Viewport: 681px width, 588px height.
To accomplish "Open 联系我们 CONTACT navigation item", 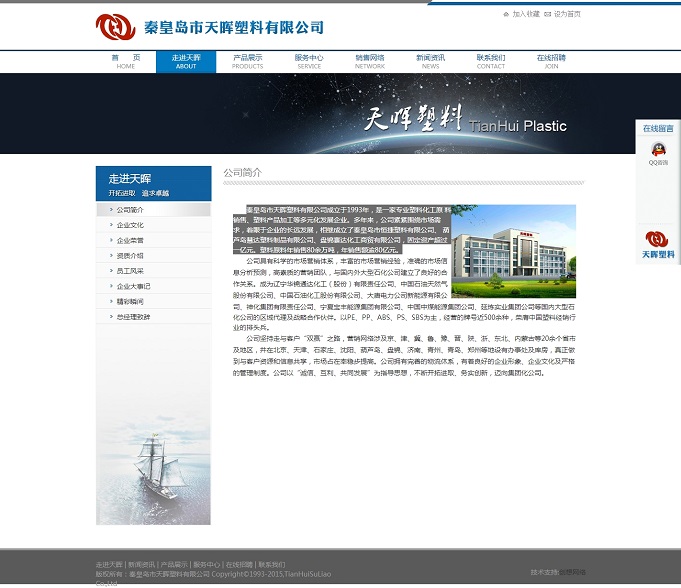I will click(x=491, y=61).
